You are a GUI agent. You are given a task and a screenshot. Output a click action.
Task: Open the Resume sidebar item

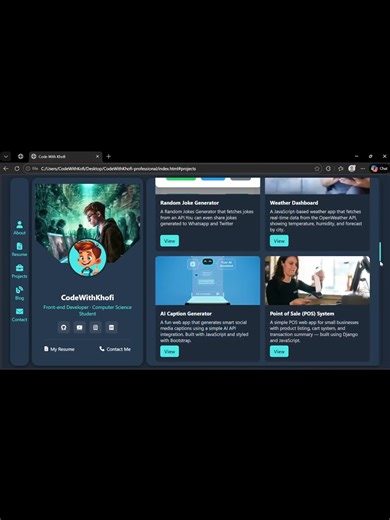pos(19,249)
